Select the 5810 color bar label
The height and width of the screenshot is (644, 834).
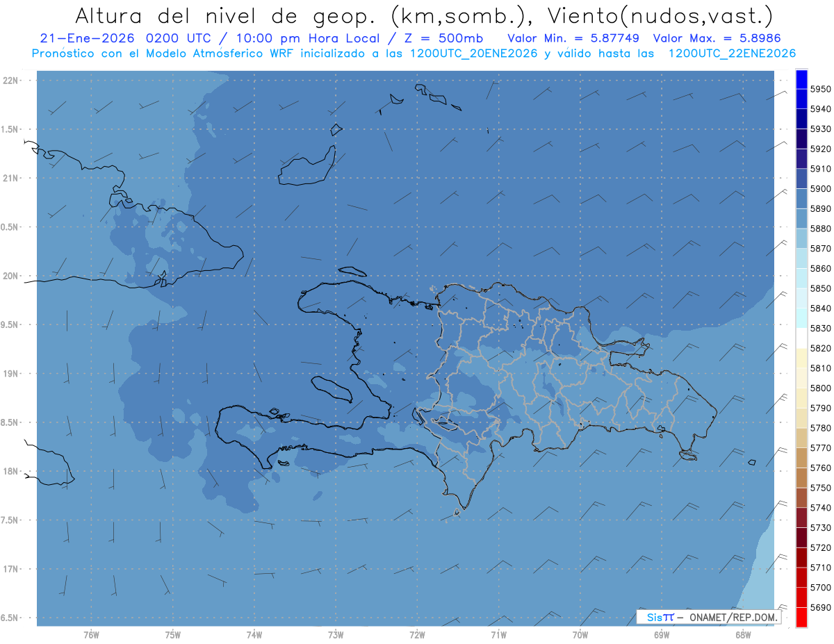pyautogui.click(x=820, y=368)
